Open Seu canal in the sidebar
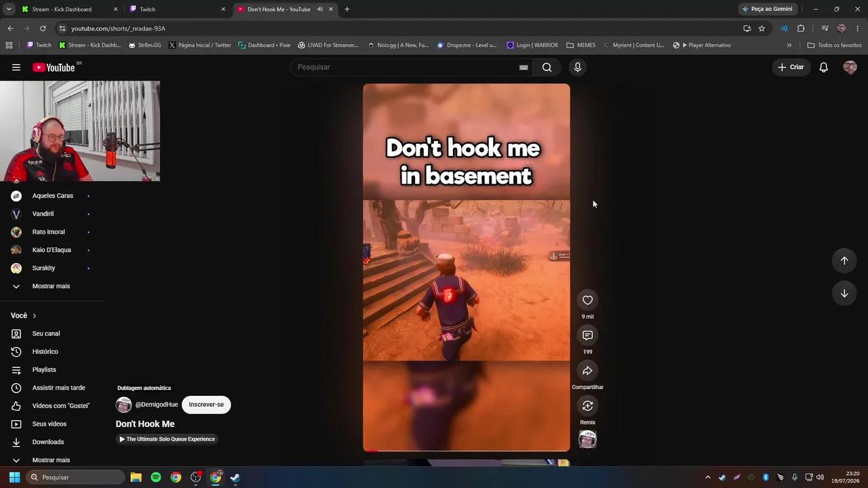 tap(46, 333)
